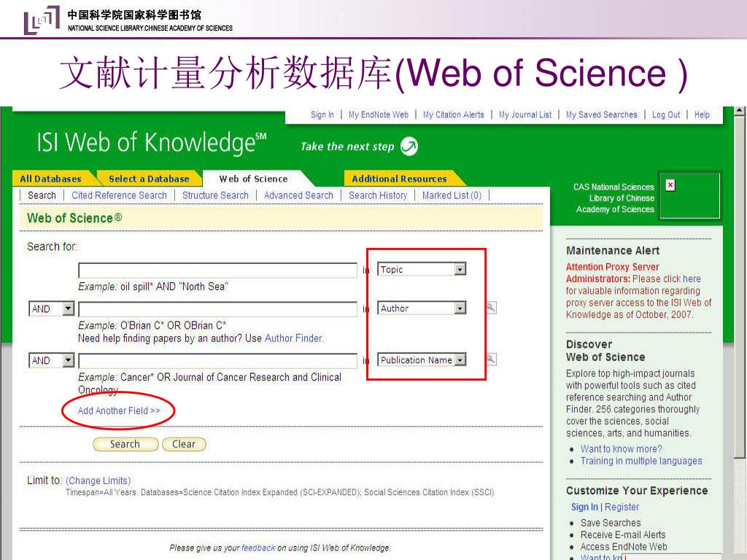Click the 'Save Searches' bullet text

tap(611, 523)
